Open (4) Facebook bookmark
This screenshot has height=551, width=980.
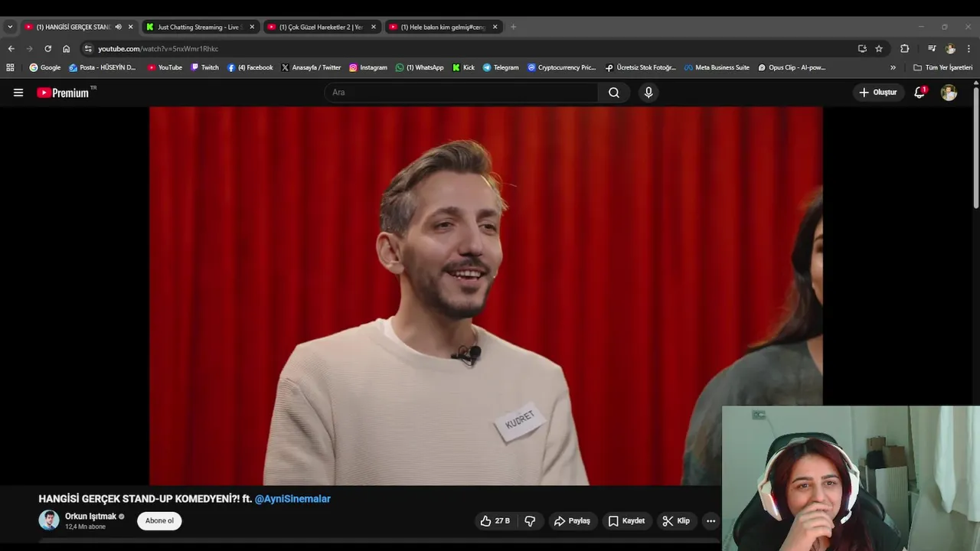coord(250,67)
